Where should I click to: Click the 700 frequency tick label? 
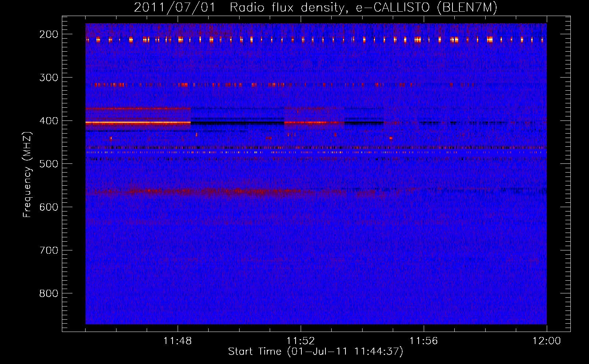(49, 250)
